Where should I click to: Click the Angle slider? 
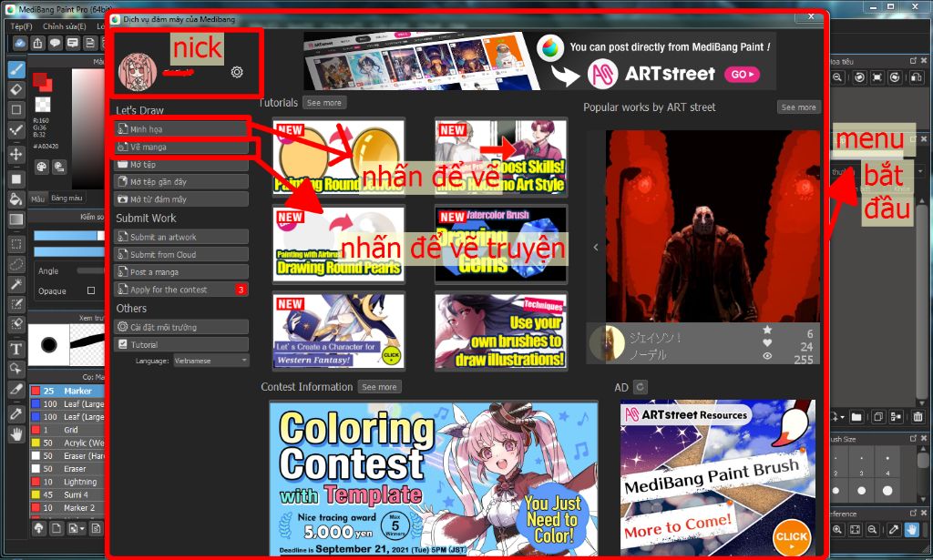point(90,270)
